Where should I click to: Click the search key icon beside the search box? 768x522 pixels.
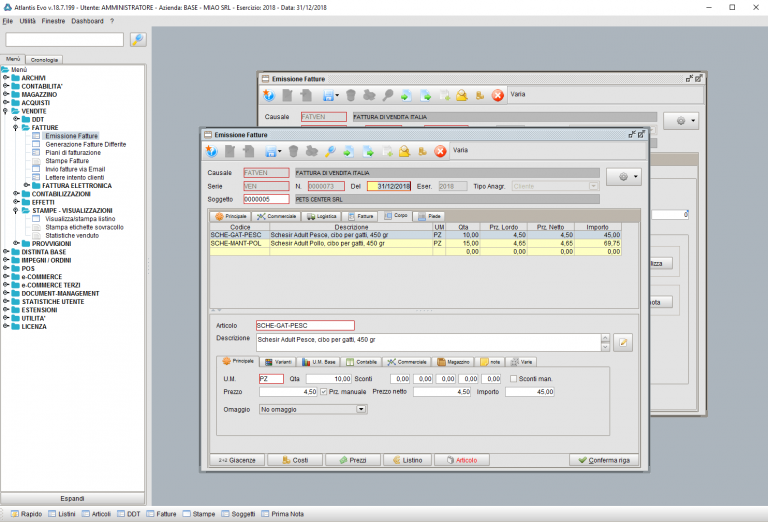(138, 40)
